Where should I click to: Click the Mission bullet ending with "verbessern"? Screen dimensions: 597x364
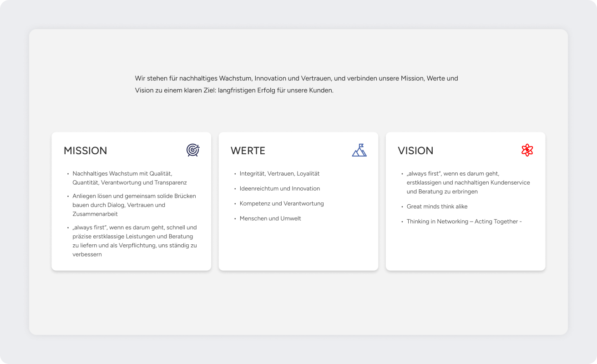(134, 241)
